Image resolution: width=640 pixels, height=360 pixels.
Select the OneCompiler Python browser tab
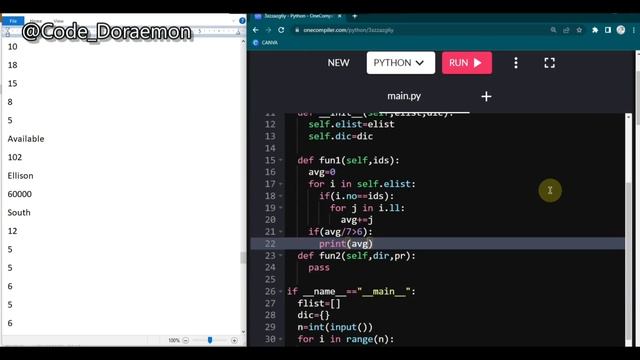(x=298, y=16)
